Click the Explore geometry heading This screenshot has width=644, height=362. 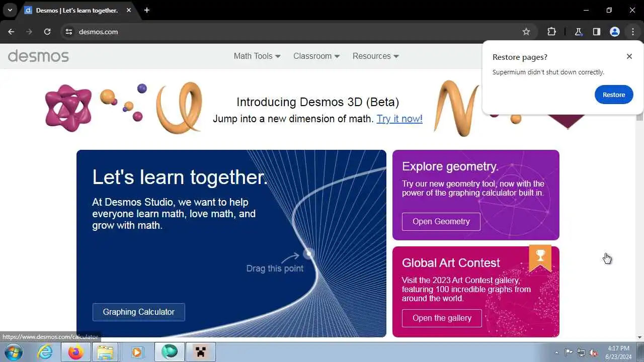tap(450, 166)
